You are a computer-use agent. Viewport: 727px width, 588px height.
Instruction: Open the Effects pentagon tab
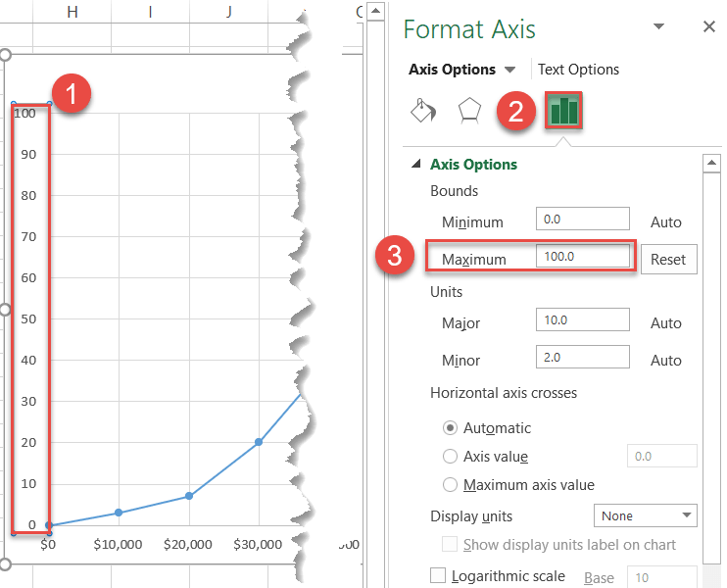point(469,111)
